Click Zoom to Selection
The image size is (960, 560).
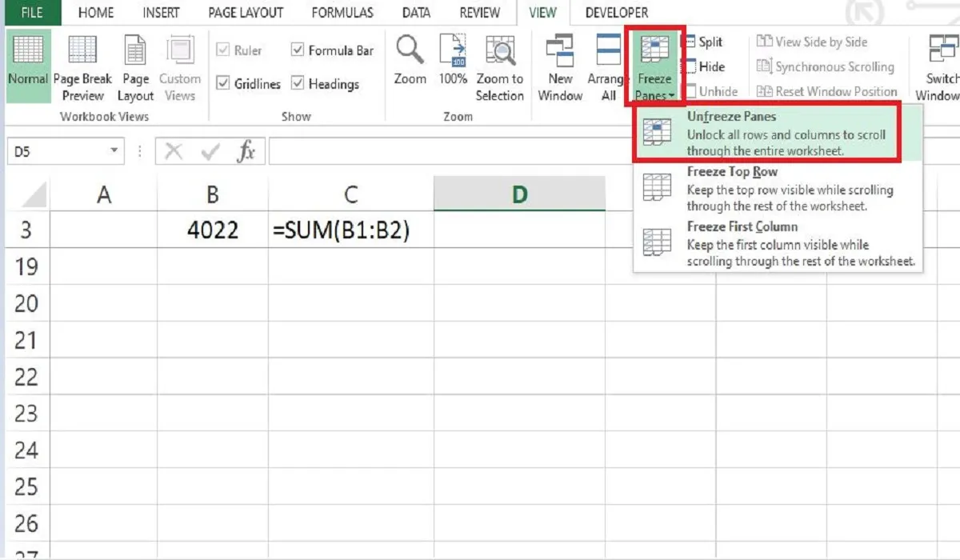[499, 69]
